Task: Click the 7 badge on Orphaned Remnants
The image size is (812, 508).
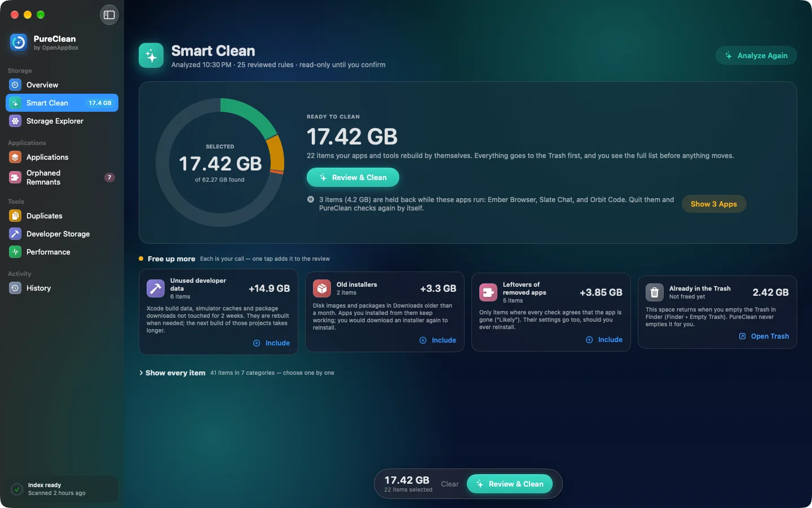Action: click(109, 177)
